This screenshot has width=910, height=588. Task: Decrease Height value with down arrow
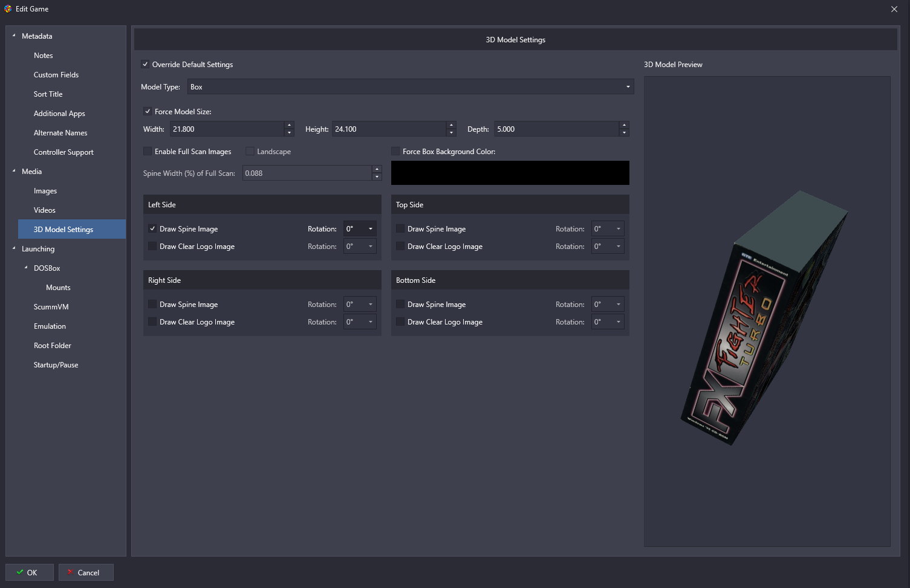pos(452,132)
